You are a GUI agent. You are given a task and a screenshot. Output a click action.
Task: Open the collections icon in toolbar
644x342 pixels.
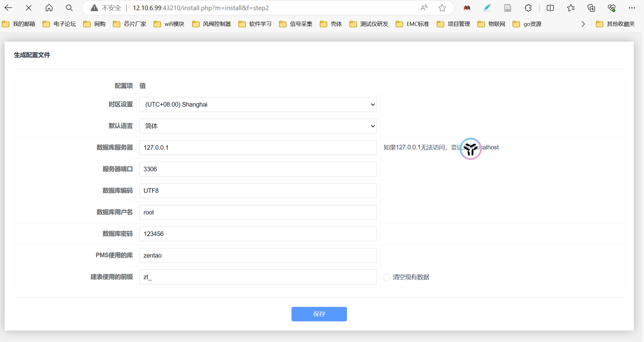point(591,8)
